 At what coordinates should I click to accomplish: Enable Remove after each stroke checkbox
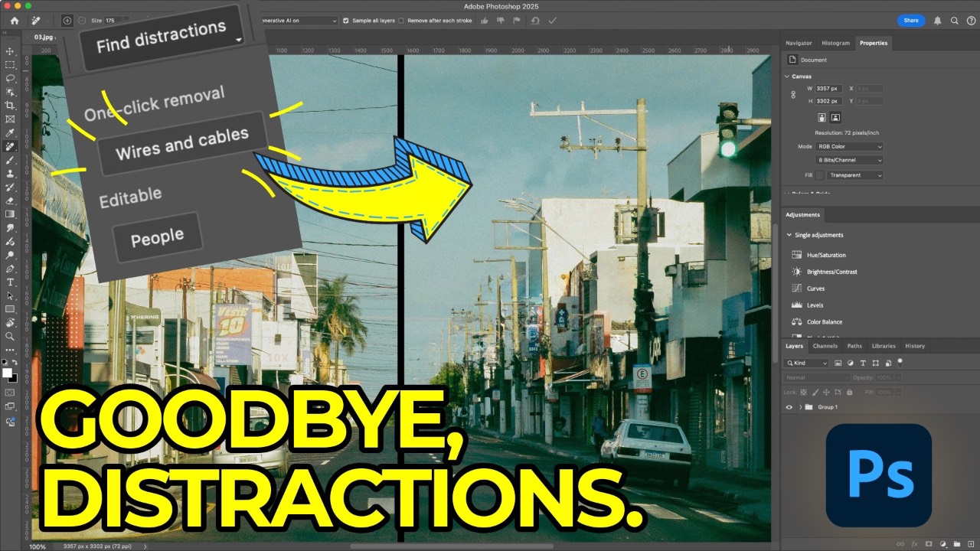click(402, 21)
